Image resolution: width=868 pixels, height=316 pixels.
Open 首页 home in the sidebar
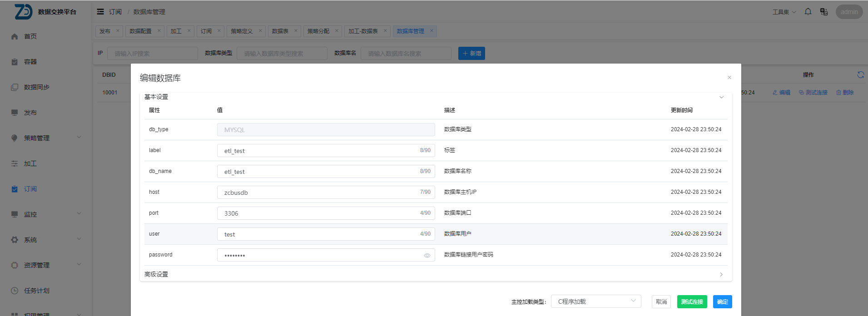30,36
